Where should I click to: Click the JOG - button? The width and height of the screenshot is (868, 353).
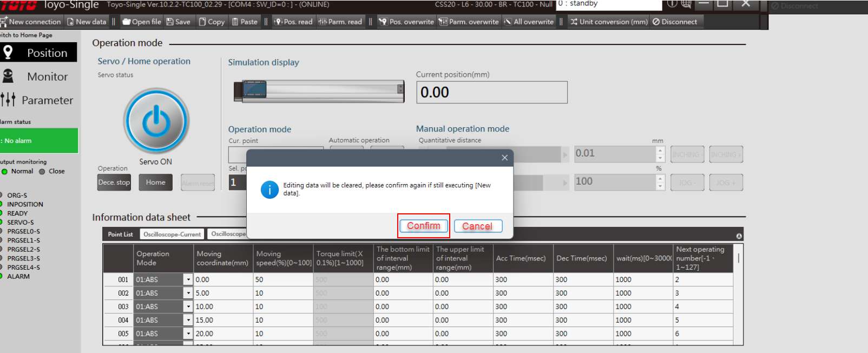pyautogui.click(x=687, y=182)
